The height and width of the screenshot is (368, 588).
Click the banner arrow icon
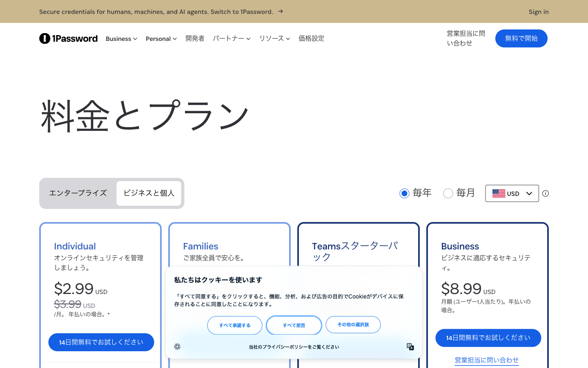pyautogui.click(x=281, y=11)
